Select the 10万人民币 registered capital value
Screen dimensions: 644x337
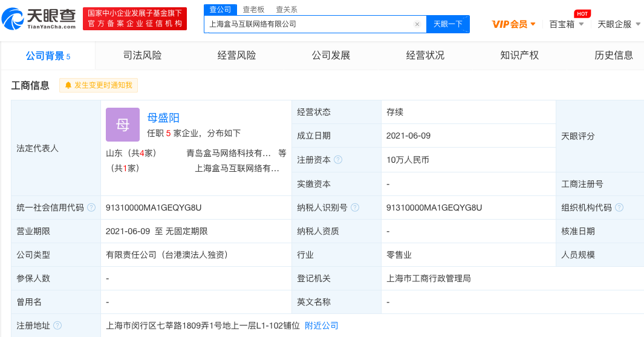pos(408,160)
